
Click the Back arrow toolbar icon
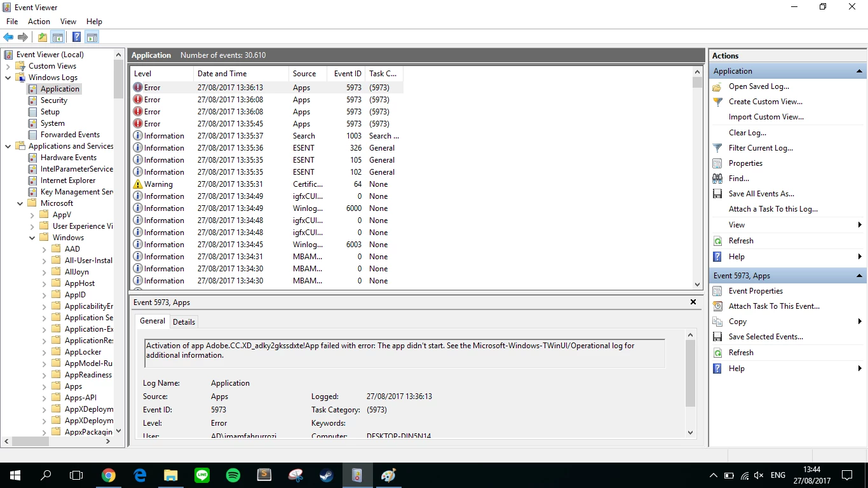tap(8, 37)
